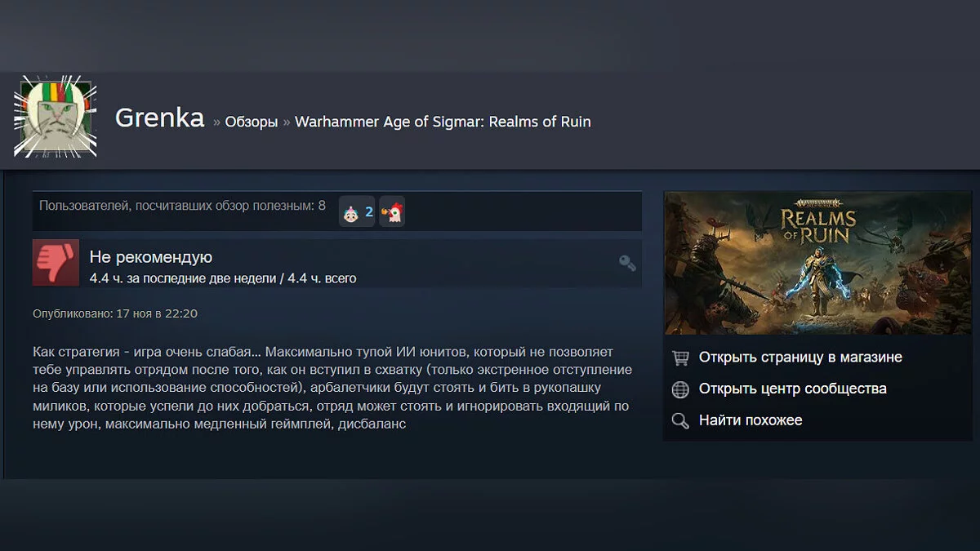Open Открыть центр сообщества link
980x551 pixels.
click(793, 389)
